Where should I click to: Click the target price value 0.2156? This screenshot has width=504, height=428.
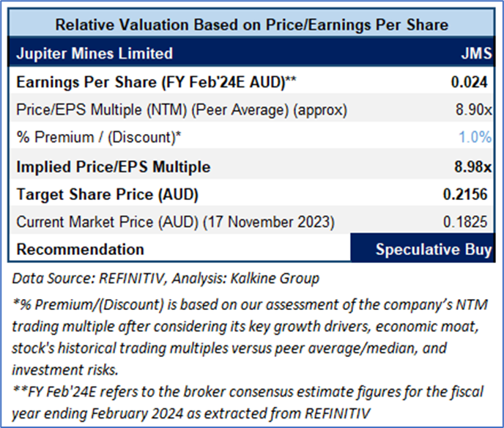tap(467, 195)
